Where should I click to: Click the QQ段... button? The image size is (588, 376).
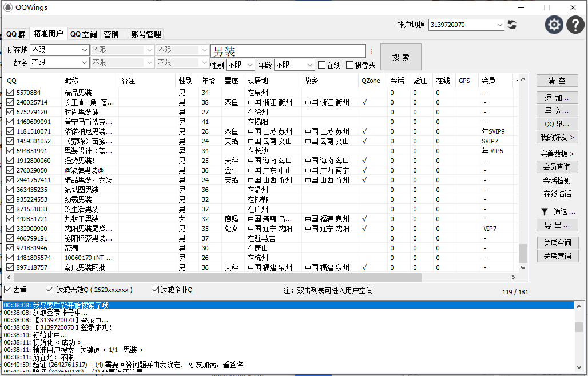[x=557, y=124]
